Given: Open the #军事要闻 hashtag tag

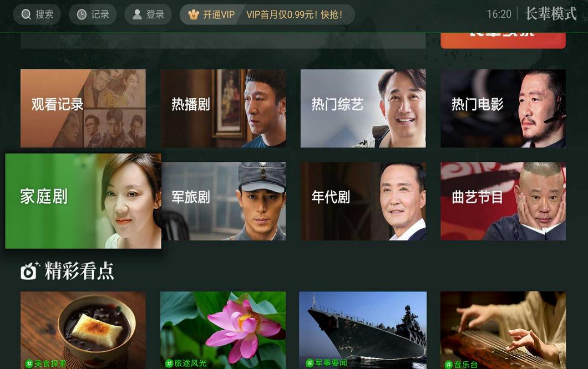Looking at the screenshot, I should coord(326,363).
